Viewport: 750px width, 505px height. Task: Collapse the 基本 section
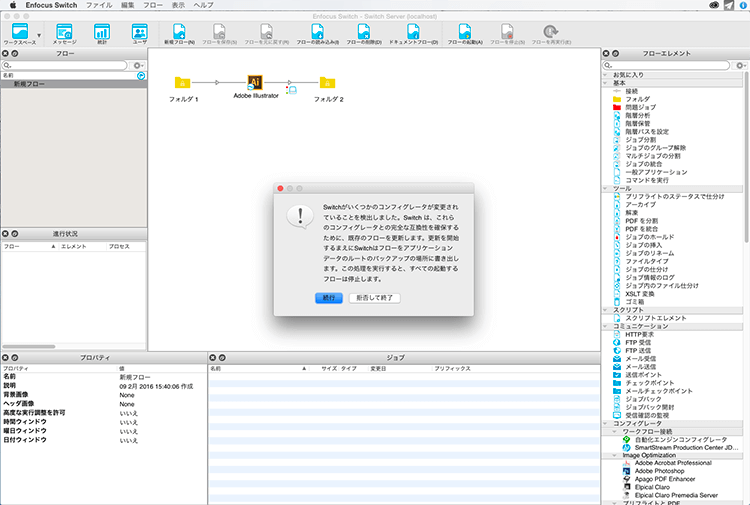605,83
